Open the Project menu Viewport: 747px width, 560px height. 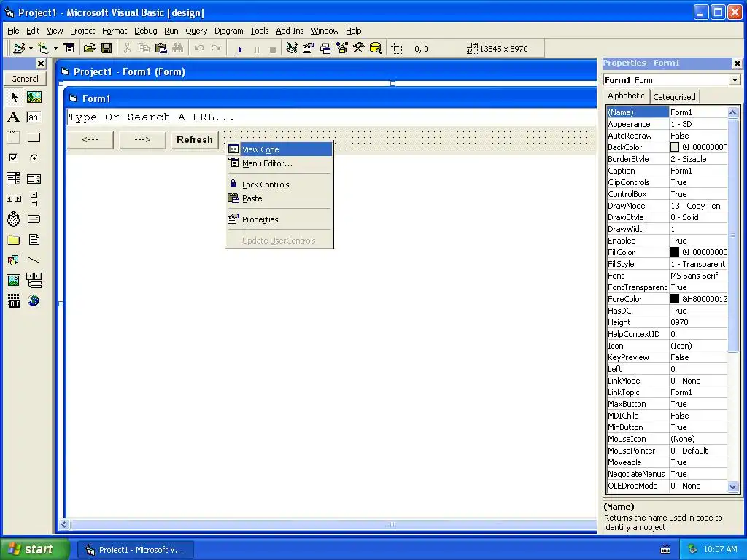point(82,31)
